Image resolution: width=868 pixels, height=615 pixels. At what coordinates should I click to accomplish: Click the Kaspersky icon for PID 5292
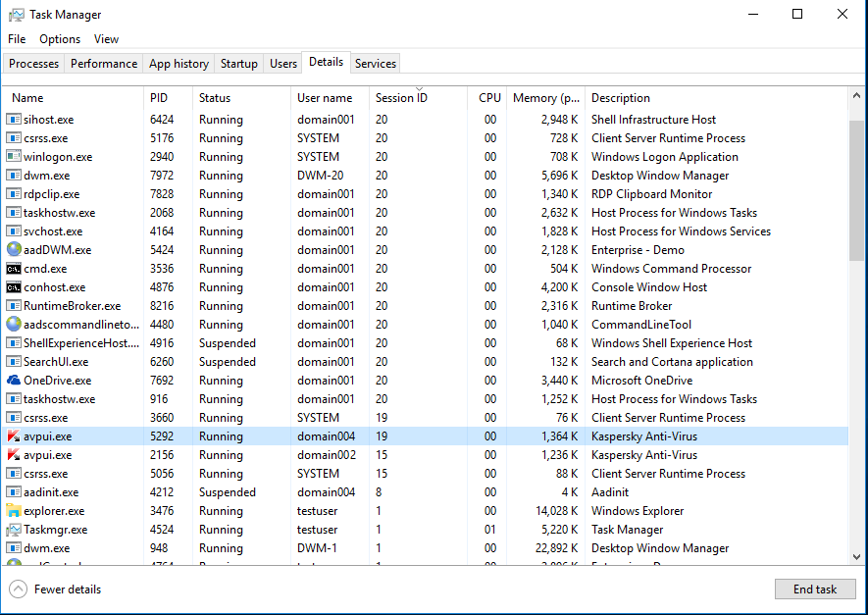14,436
